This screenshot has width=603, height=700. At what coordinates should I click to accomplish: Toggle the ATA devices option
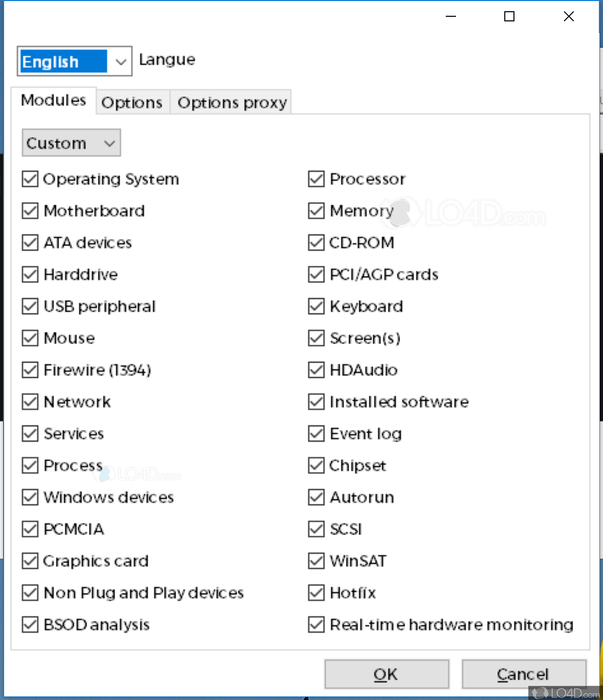(30, 242)
